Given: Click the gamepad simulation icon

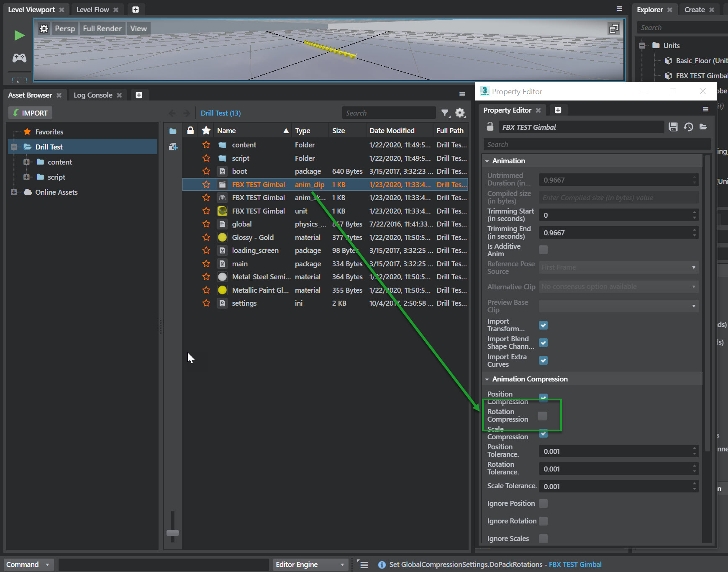Looking at the screenshot, I should 19,58.
